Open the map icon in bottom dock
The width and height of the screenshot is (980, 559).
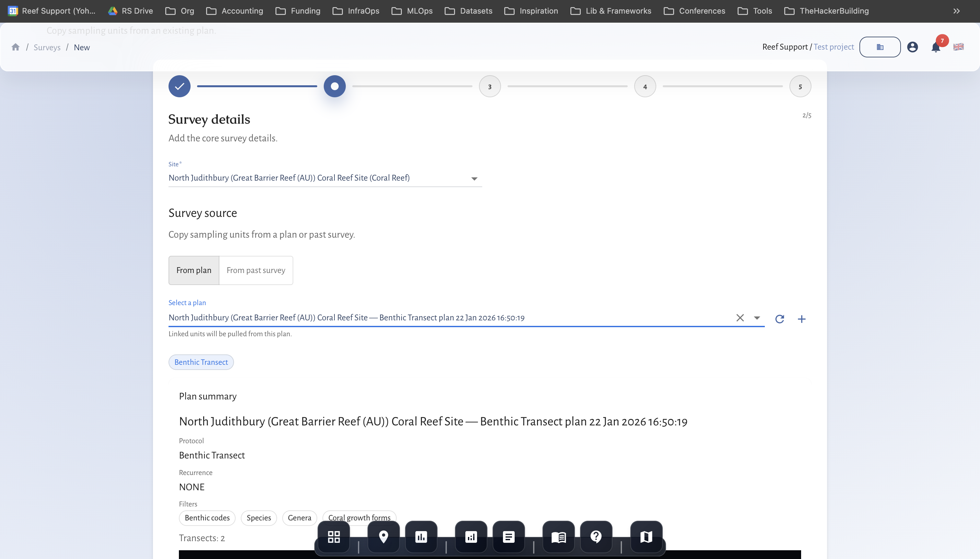[646, 536]
